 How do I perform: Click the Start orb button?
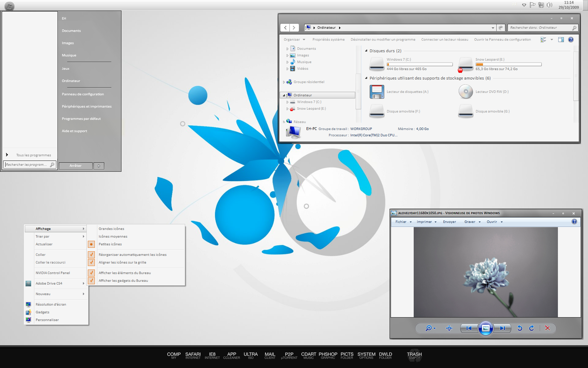tap(9, 6)
